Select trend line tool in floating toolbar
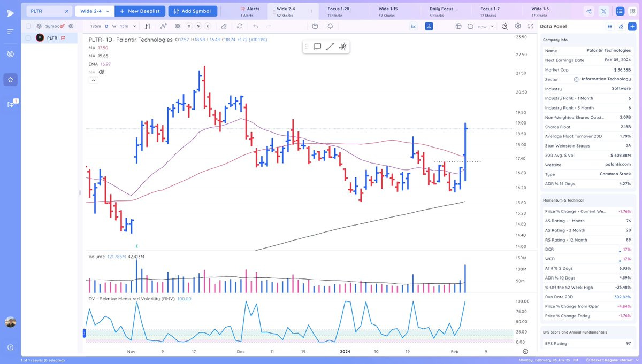642x364 pixels. click(x=330, y=47)
